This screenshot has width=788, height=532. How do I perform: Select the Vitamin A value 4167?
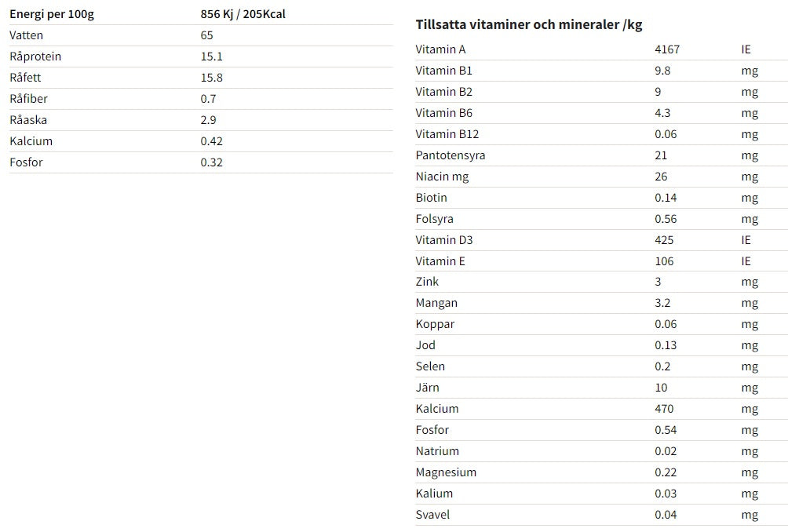coord(667,49)
